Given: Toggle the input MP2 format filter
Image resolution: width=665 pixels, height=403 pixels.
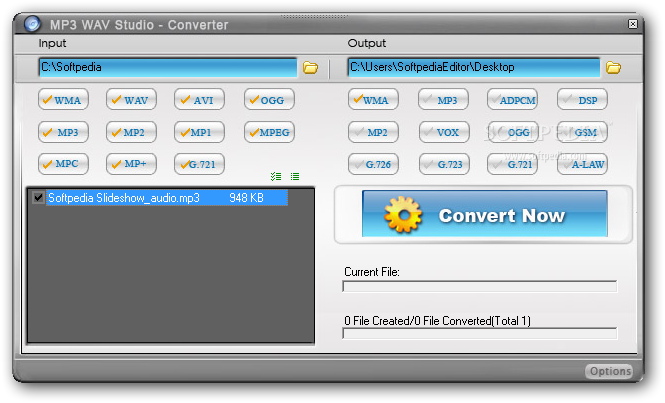Looking at the screenshot, I should coord(131,132).
